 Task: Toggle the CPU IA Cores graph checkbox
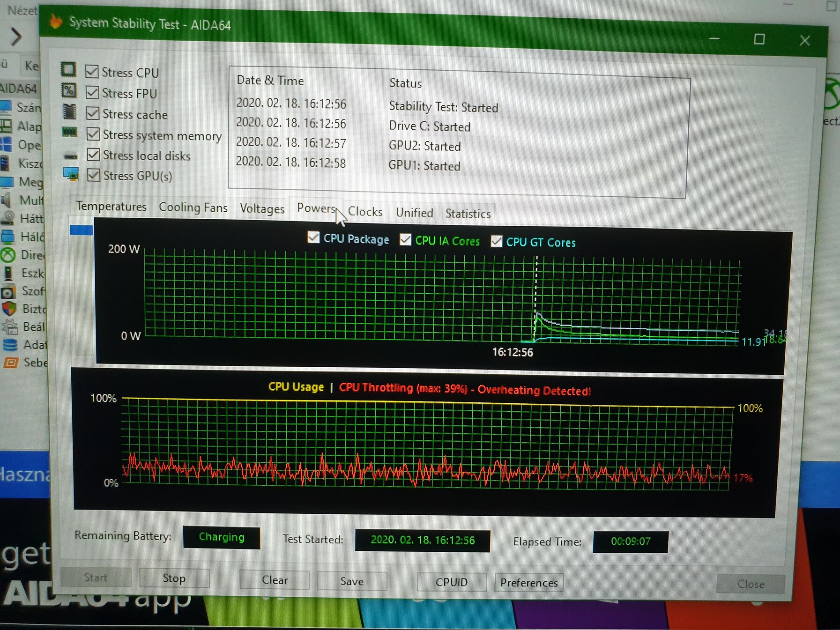406,239
